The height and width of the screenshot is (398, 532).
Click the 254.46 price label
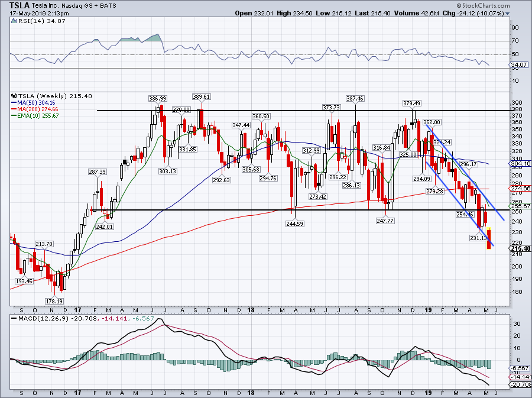point(465,214)
